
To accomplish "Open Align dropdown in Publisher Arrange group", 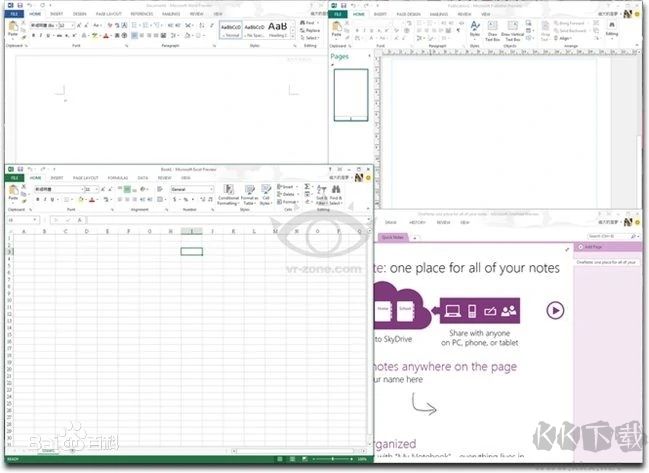I will (563, 38).
